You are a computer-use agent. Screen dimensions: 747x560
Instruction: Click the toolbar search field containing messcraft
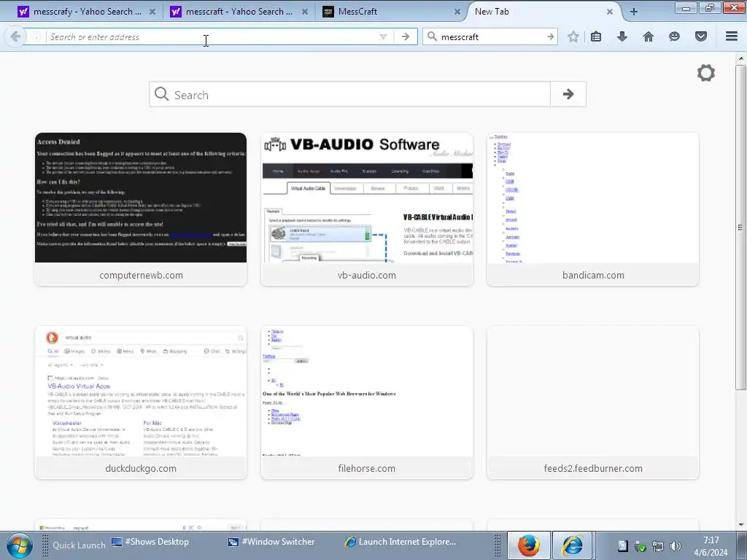click(491, 36)
